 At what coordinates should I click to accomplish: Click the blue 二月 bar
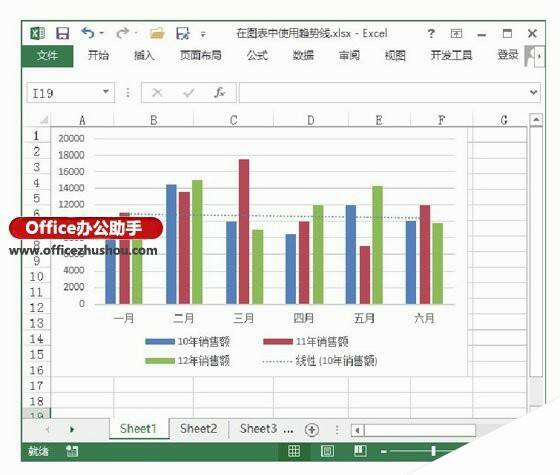pos(171,244)
